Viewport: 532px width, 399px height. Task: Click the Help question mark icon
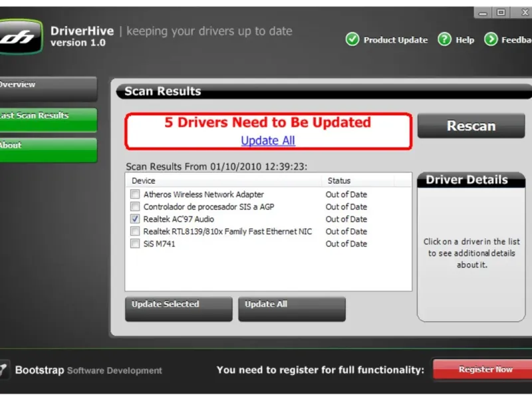pyautogui.click(x=444, y=39)
